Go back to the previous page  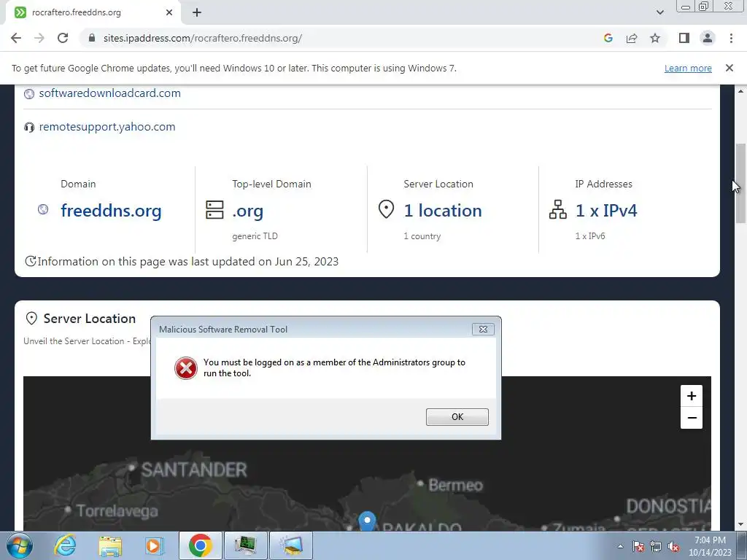pos(16,38)
